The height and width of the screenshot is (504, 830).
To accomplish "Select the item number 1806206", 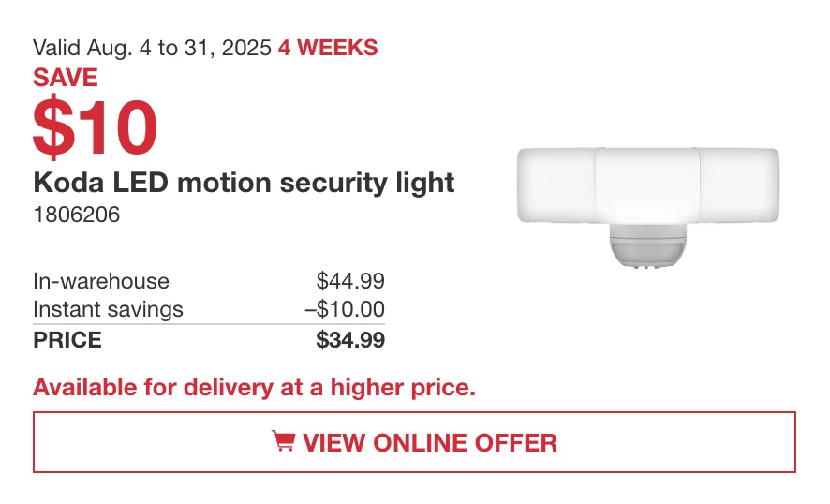I will tap(77, 215).
